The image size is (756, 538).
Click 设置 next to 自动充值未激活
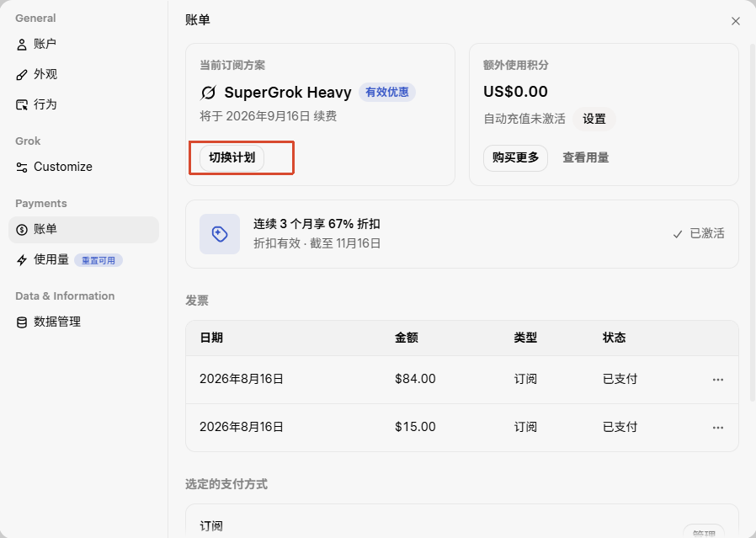(594, 119)
